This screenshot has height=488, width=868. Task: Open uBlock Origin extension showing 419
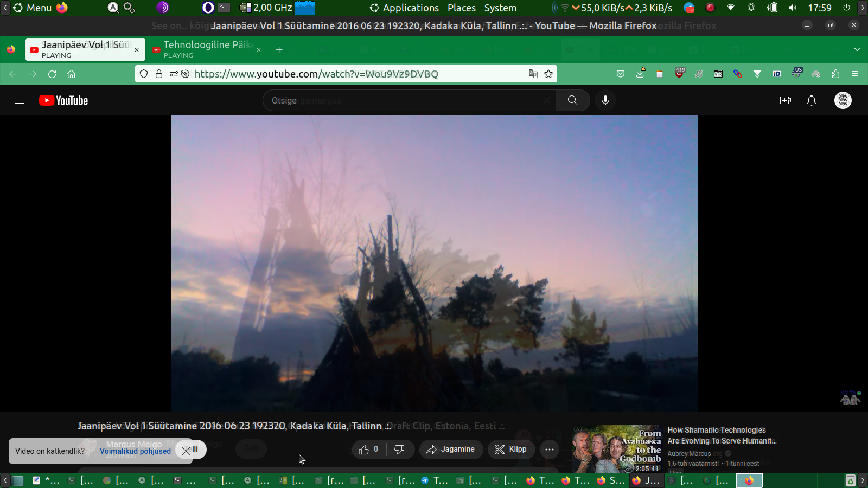(x=679, y=73)
